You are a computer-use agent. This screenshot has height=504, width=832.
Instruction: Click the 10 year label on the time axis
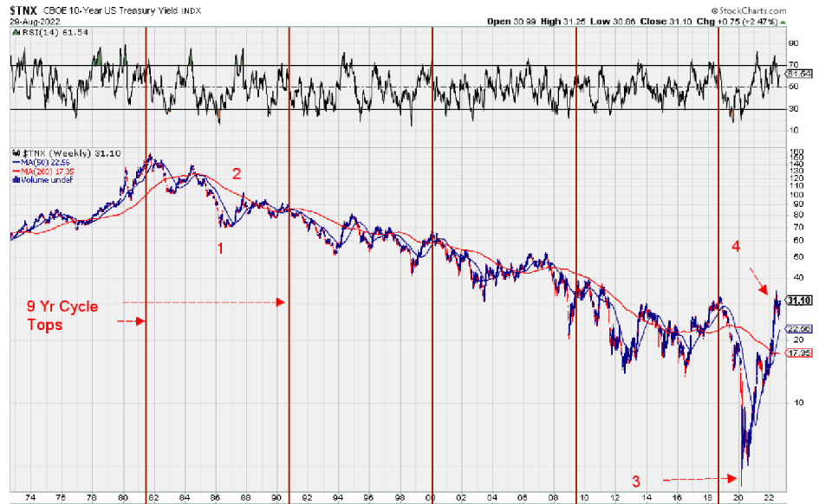583,498
